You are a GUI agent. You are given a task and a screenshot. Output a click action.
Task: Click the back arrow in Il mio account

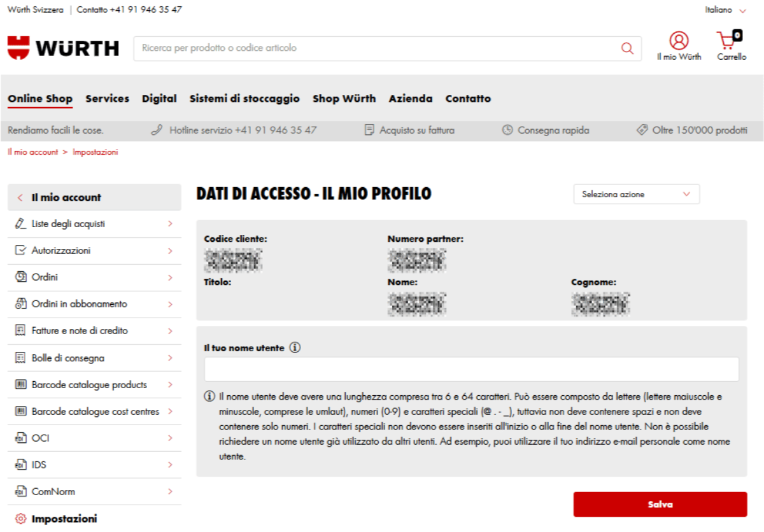[20, 198]
